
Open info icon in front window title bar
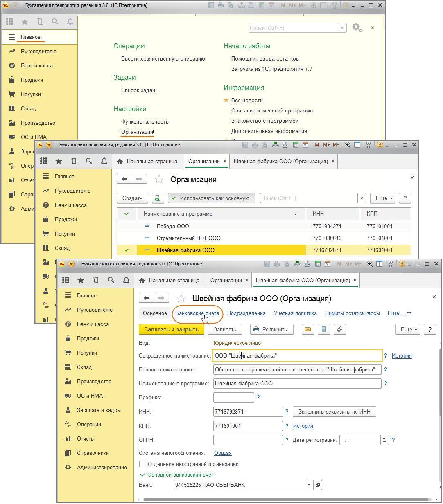tap(402, 264)
